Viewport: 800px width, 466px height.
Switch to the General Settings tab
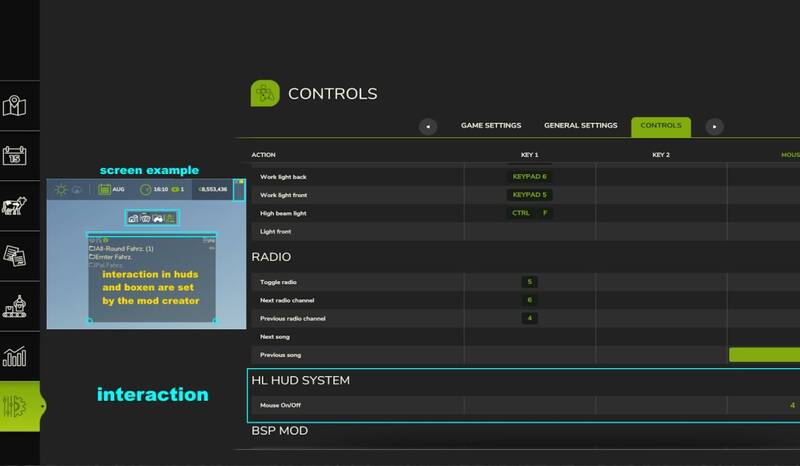point(582,126)
